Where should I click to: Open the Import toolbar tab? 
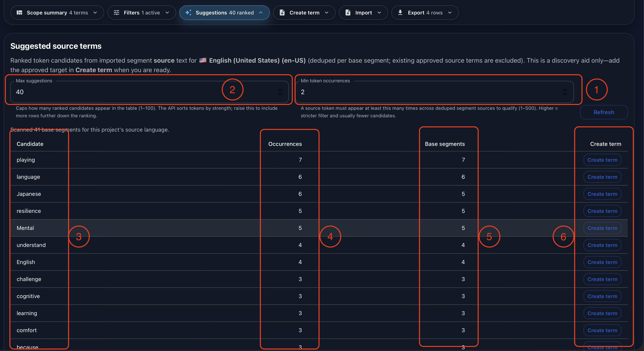click(363, 12)
